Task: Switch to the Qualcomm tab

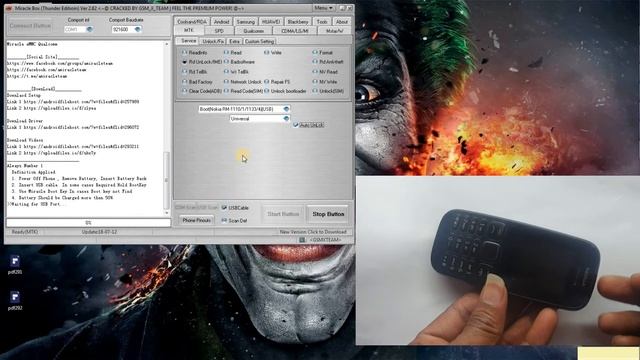Action: [x=253, y=31]
